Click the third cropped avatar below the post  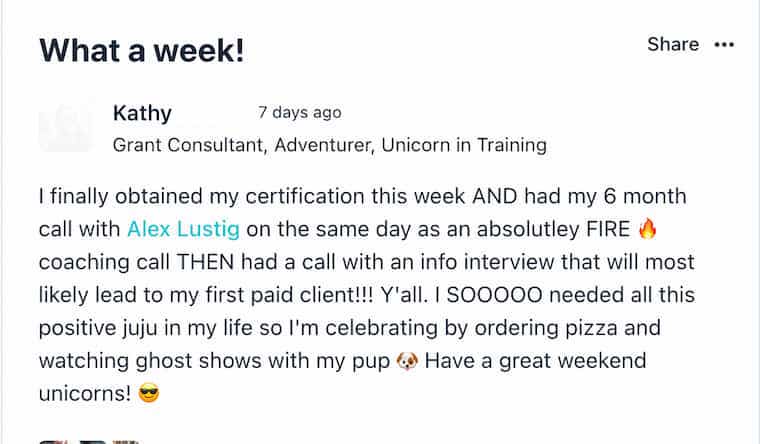(126, 442)
